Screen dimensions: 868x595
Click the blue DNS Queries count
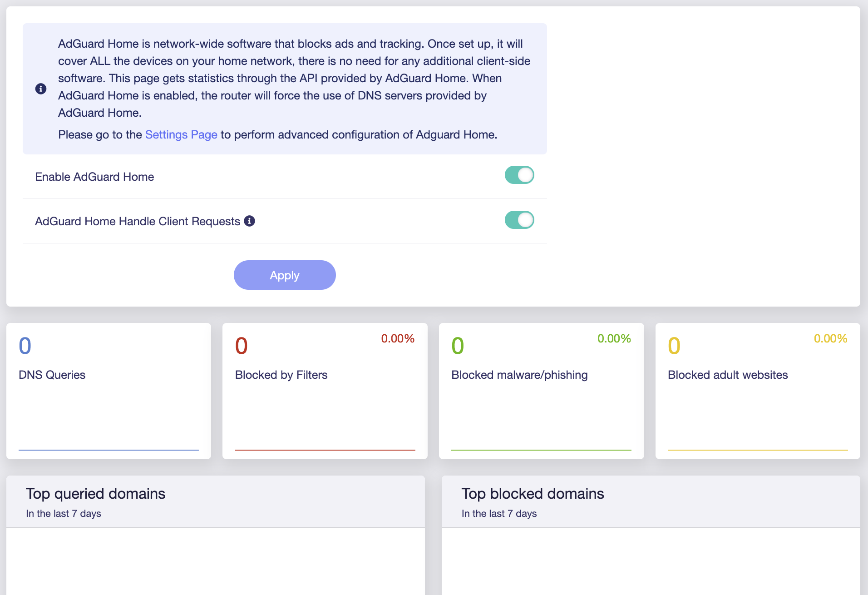tap(25, 346)
